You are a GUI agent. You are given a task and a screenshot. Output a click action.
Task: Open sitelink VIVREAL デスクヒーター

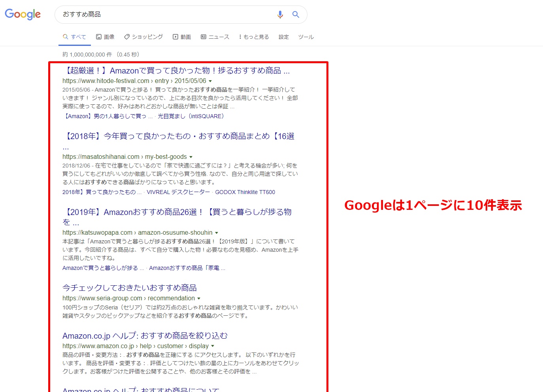click(x=178, y=192)
